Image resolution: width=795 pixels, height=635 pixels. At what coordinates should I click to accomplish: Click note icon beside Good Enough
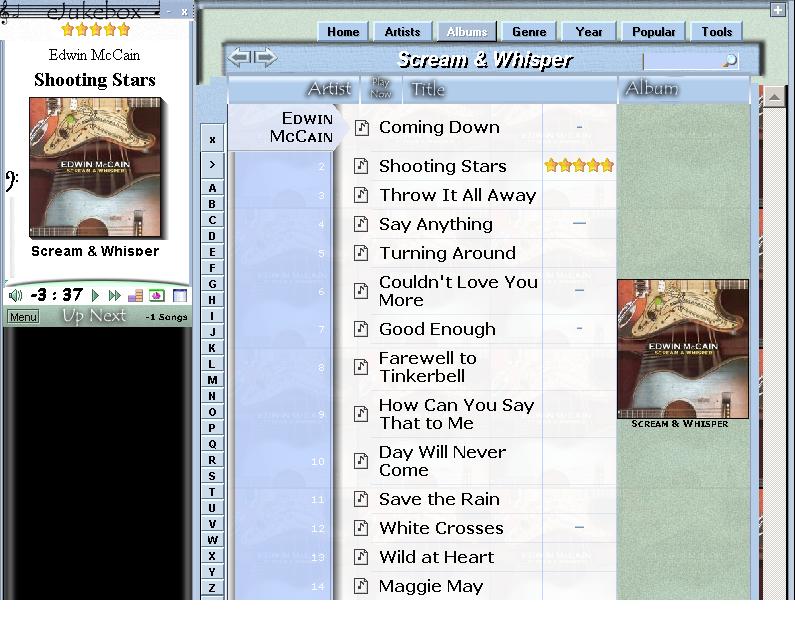click(361, 329)
